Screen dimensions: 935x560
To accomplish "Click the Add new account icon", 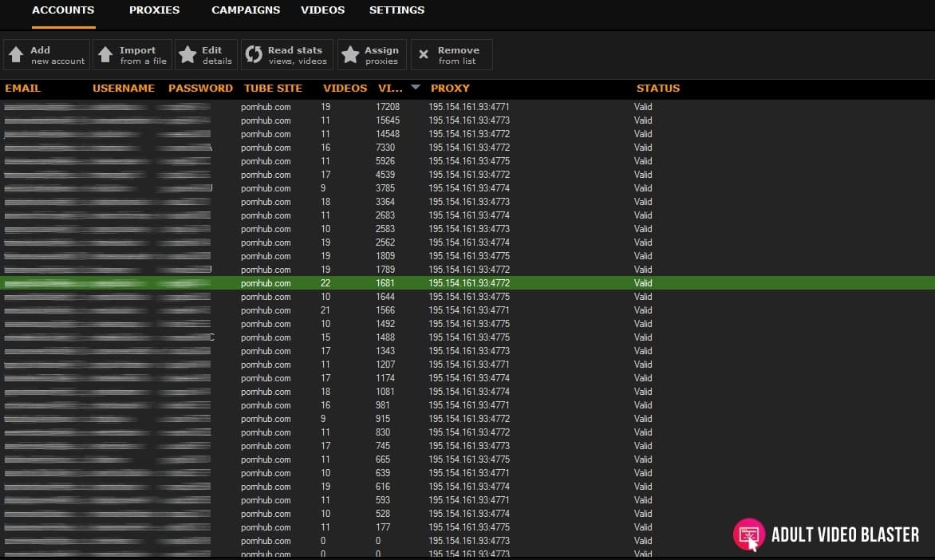I will (17, 54).
